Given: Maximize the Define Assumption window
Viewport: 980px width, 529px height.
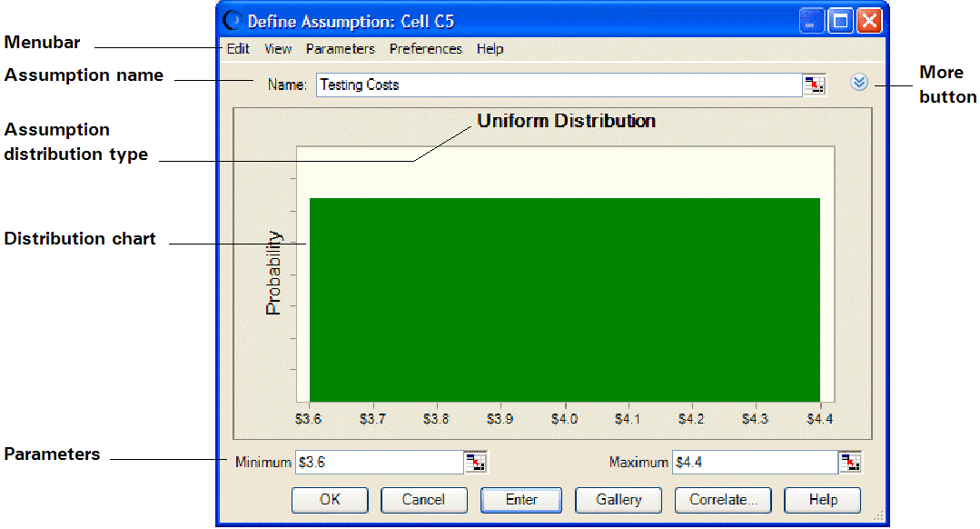Looking at the screenshot, I should [x=841, y=21].
